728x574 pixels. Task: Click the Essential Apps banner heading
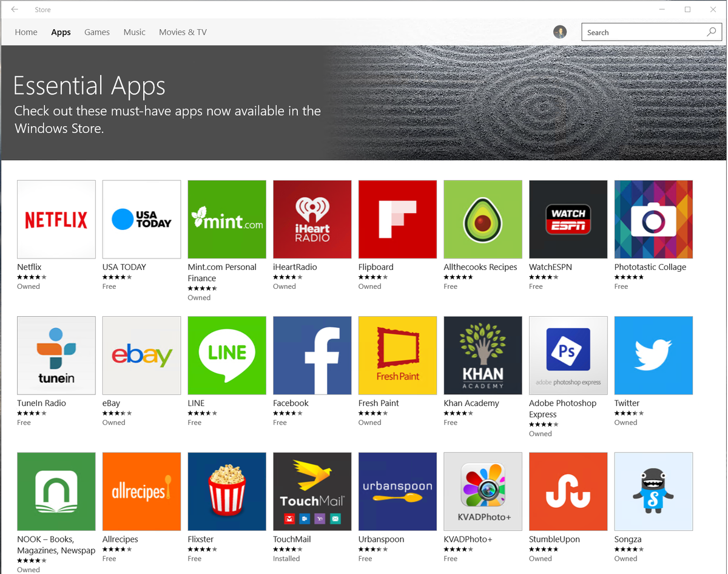pos(89,86)
